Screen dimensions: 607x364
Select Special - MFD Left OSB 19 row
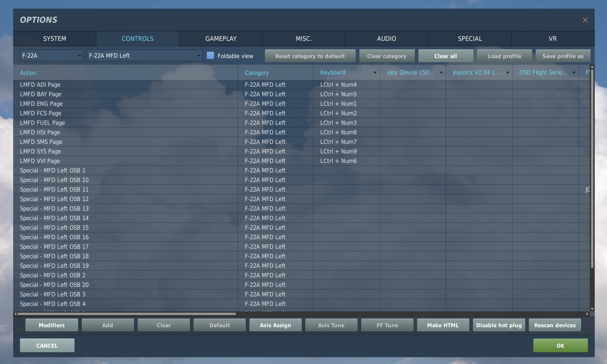(x=301, y=266)
